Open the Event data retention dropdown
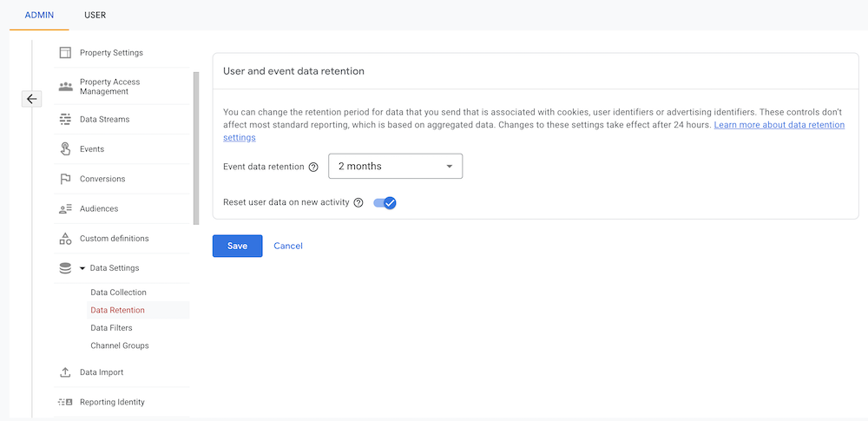The width and height of the screenshot is (868, 421). [395, 166]
